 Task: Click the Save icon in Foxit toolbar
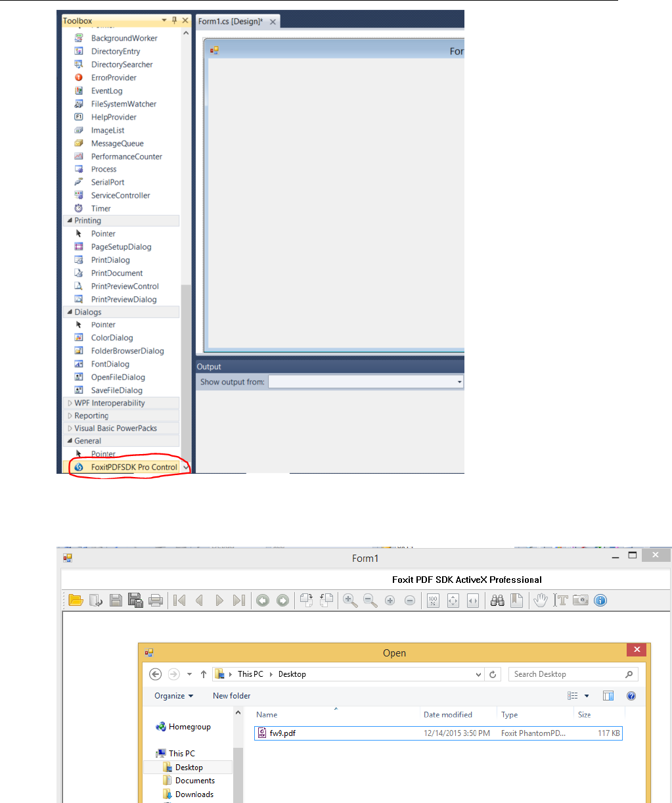point(116,600)
